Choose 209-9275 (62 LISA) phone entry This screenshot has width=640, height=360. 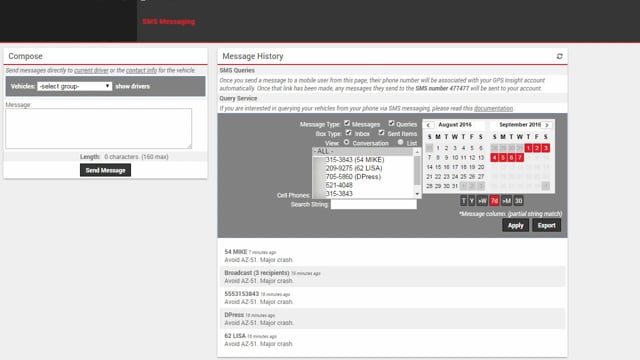pos(362,168)
